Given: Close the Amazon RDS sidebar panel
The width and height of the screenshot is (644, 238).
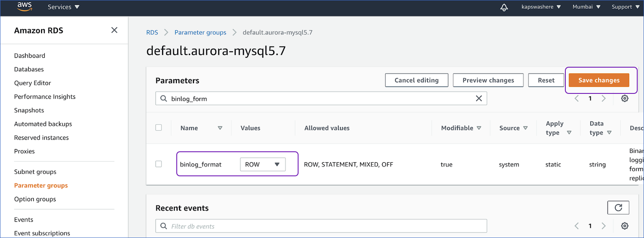Looking at the screenshot, I should [x=114, y=30].
